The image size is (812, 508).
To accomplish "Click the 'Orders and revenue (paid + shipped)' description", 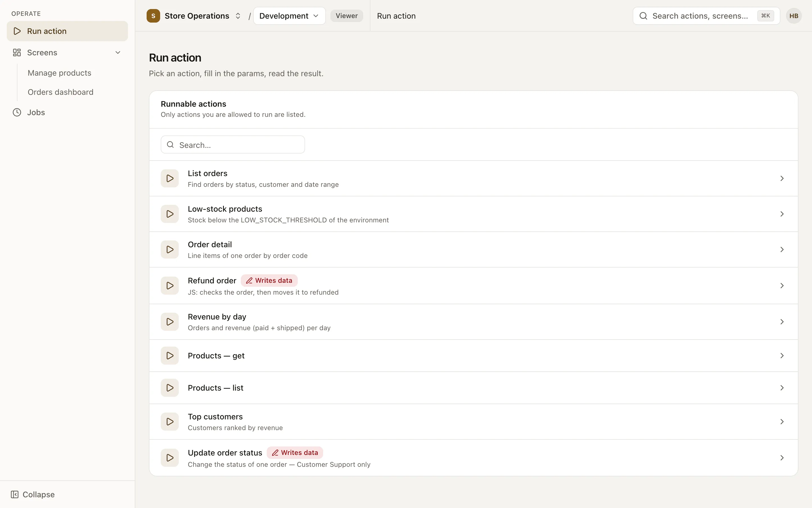I will [x=259, y=328].
